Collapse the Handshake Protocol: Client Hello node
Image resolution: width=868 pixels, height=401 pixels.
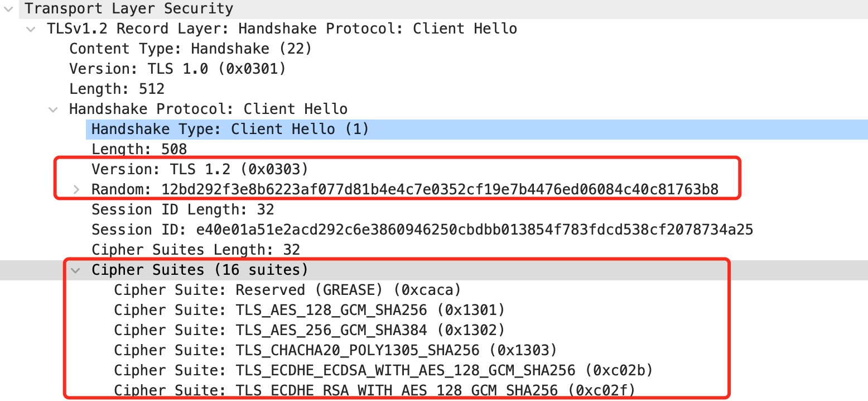53,109
